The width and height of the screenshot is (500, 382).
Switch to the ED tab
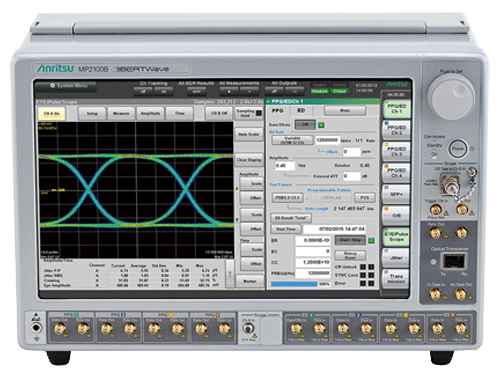coord(301,111)
